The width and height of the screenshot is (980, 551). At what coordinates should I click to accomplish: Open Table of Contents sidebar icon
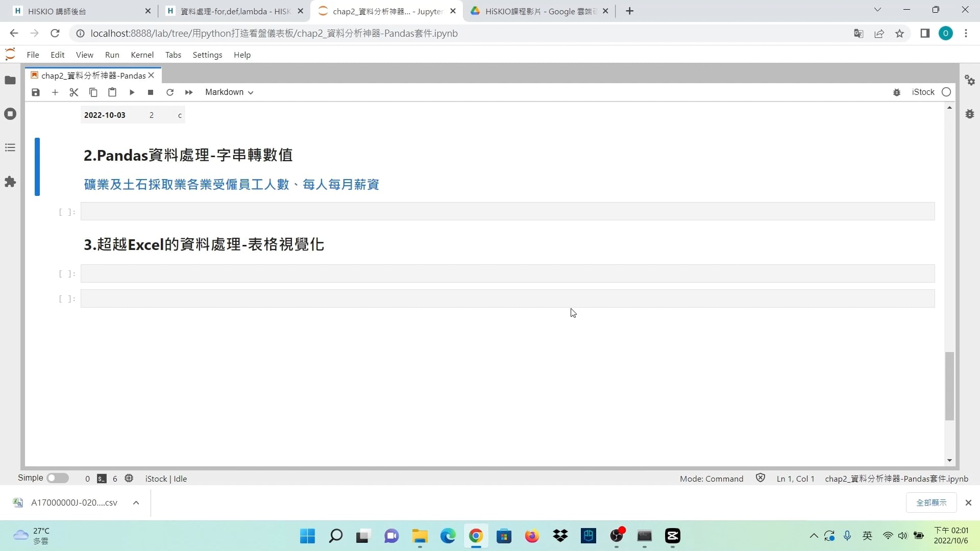10,148
